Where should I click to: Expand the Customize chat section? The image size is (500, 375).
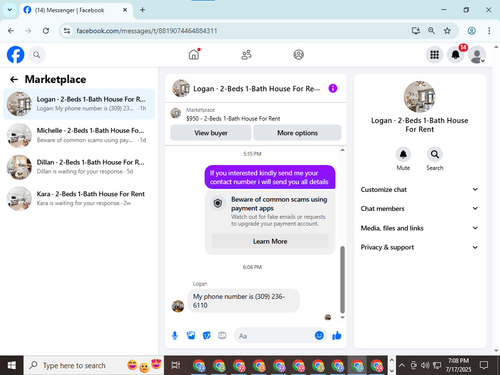coord(419,189)
